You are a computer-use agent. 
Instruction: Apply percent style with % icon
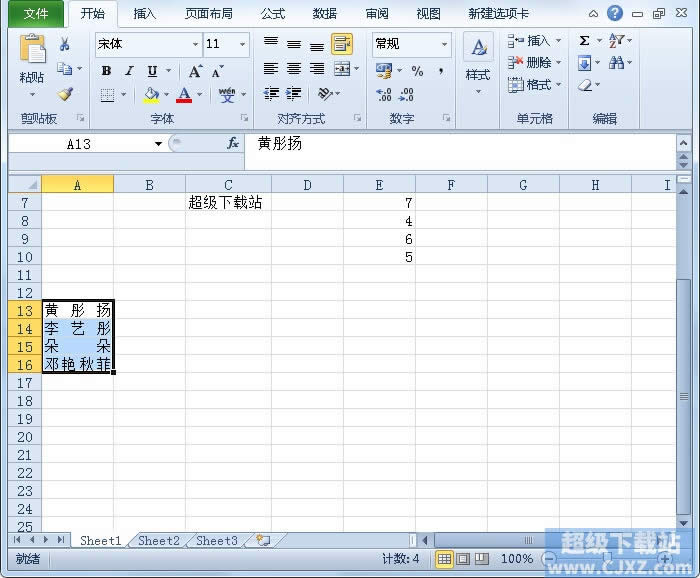417,71
